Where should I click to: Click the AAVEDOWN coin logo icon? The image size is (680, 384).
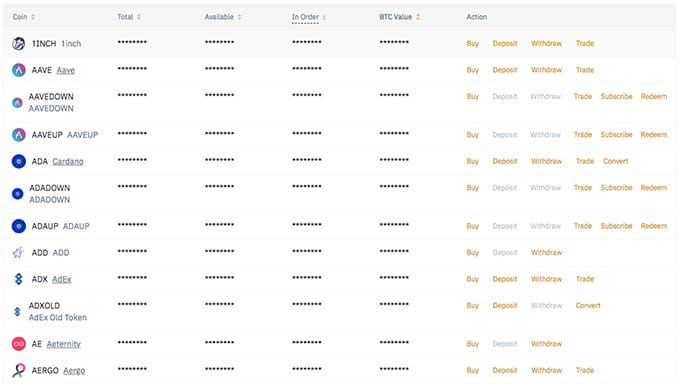(x=17, y=102)
